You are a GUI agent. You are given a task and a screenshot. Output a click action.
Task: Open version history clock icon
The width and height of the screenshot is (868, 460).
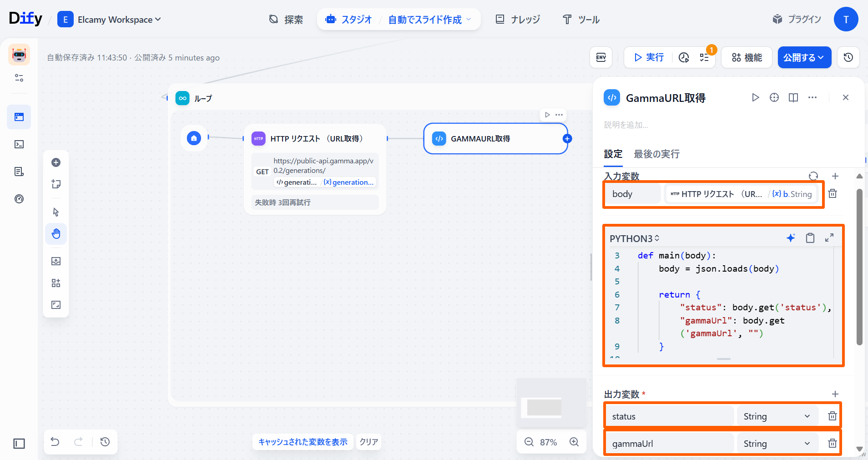pos(848,57)
